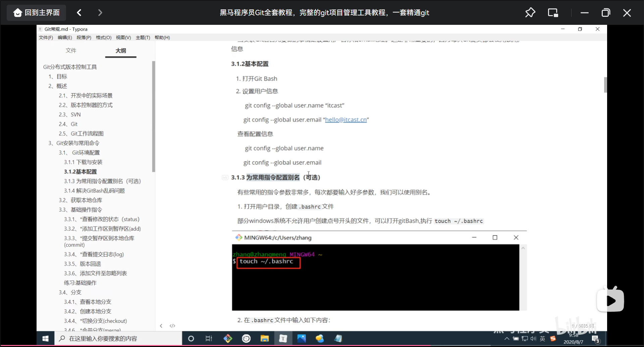Image resolution: width=644 pixels, height=347 pixels.
Task: Jump to outline heading Git分布式版本控制工具
Action: (x=70, y=67)
